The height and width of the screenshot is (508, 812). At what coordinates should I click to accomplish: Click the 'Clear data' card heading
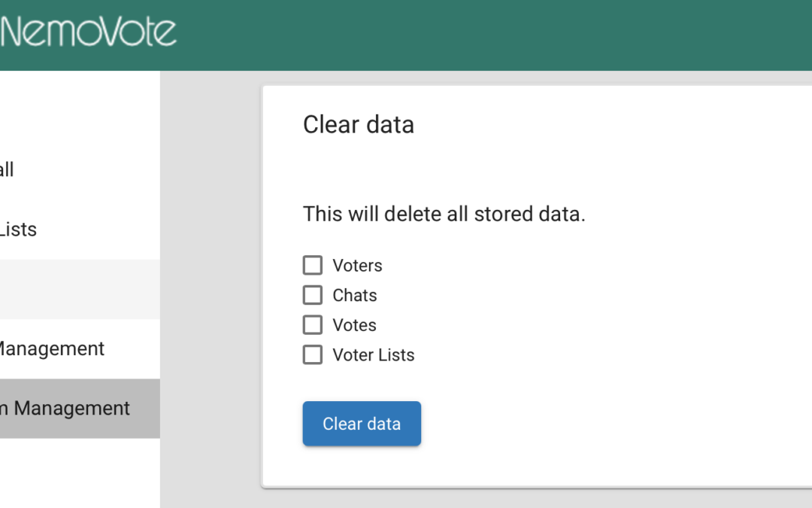point(359,124)
